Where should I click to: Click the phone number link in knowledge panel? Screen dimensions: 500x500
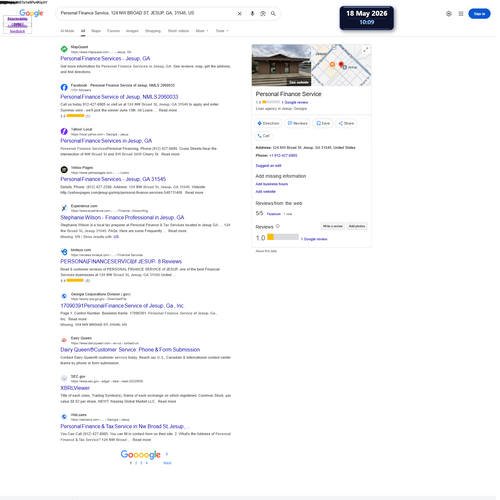pyautogui.click(x=283, y=156)
